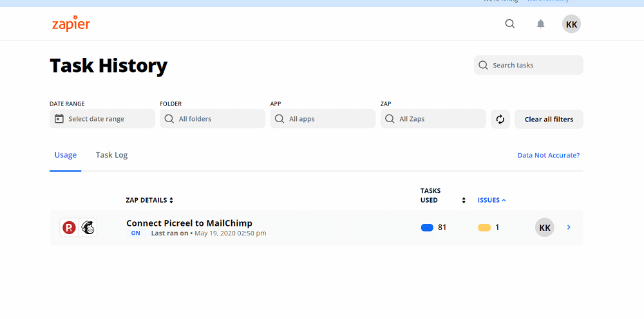Open the All folders filter

click(213, 119)
